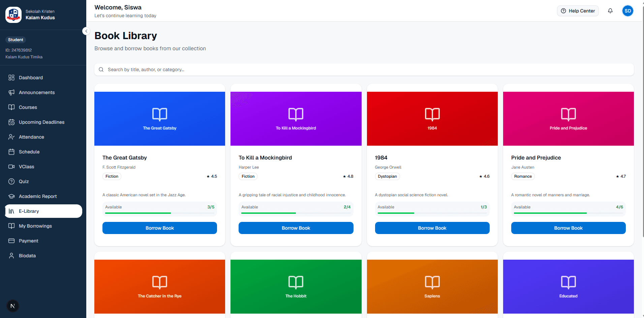This screenshot has height=318, width=644.
Task: Click the Schedule calendar icon
Action: tap(11, 152)
